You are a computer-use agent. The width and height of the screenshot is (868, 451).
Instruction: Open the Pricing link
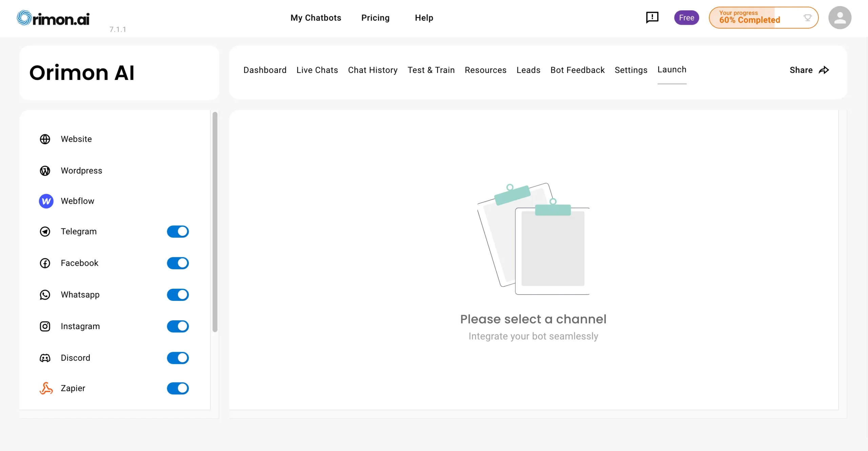tap(375, 18)
